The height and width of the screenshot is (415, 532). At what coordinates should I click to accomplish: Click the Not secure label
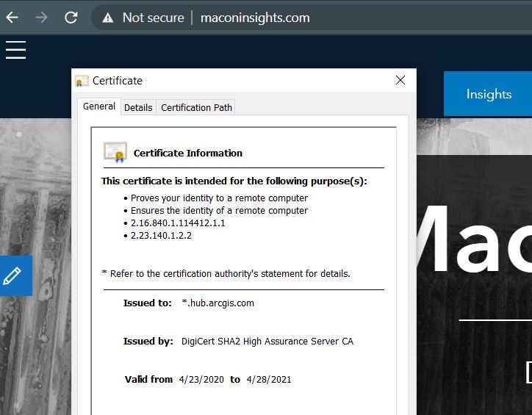pos(154,18)
